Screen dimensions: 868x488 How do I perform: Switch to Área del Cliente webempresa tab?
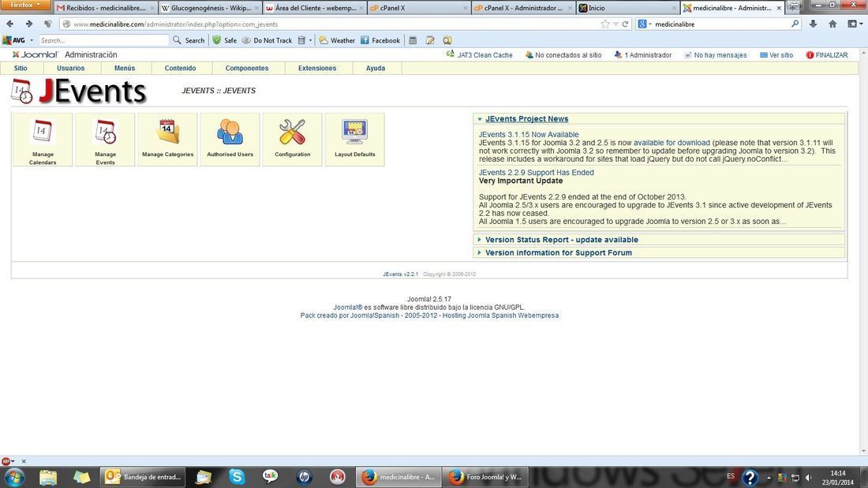coord(314,8)
